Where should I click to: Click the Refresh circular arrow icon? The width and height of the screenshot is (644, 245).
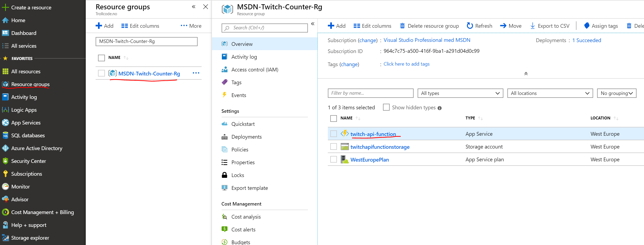tap(470, 26)
